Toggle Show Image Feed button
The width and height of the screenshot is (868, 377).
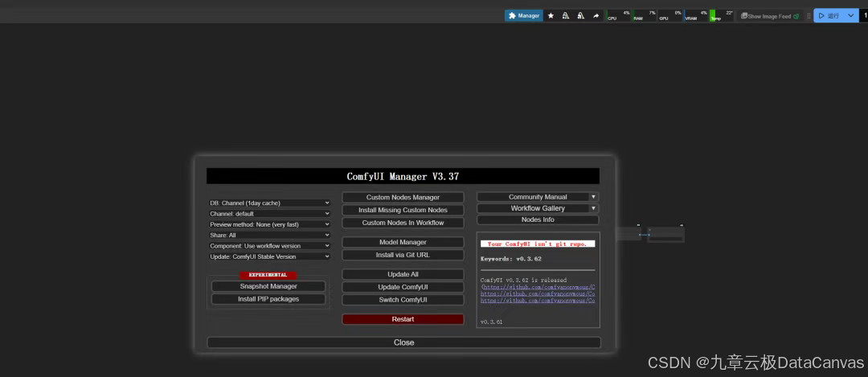(770, 16)
